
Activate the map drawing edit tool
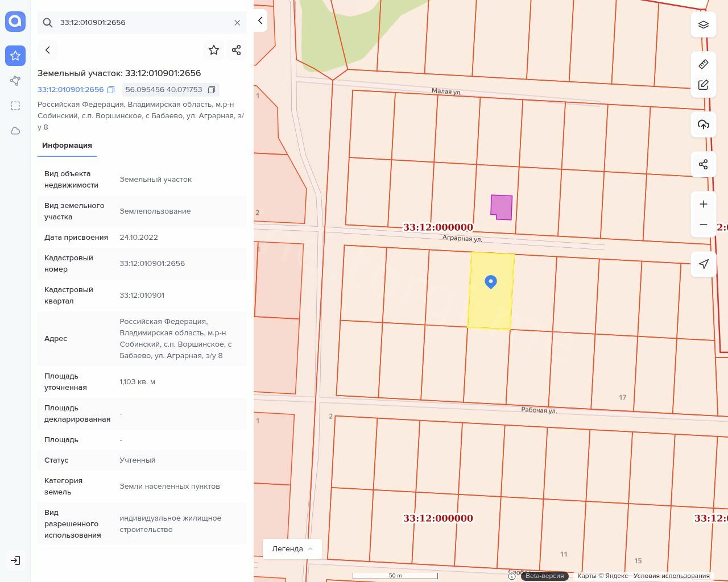pyautogui.click(x=704, y=85)
